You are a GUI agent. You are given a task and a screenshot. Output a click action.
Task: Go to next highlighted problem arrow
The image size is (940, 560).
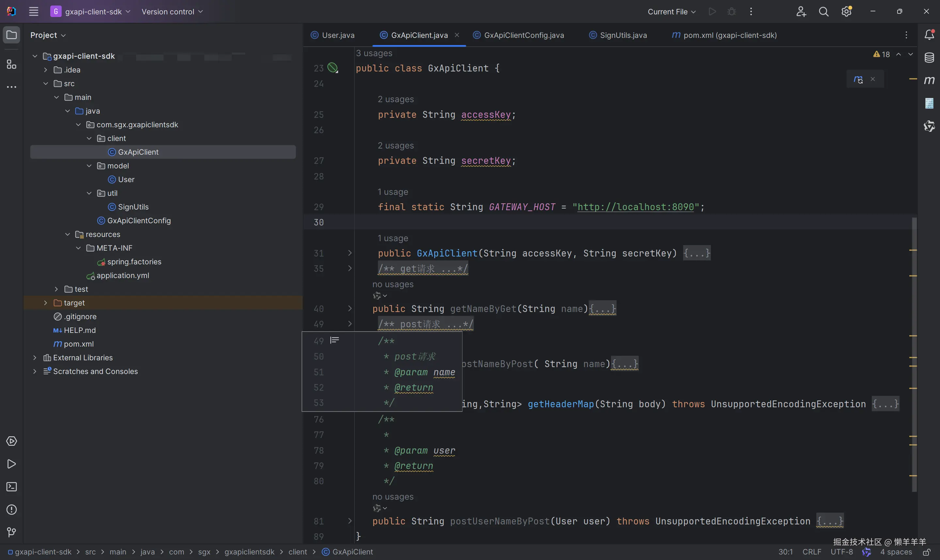(x=911, y=54)
